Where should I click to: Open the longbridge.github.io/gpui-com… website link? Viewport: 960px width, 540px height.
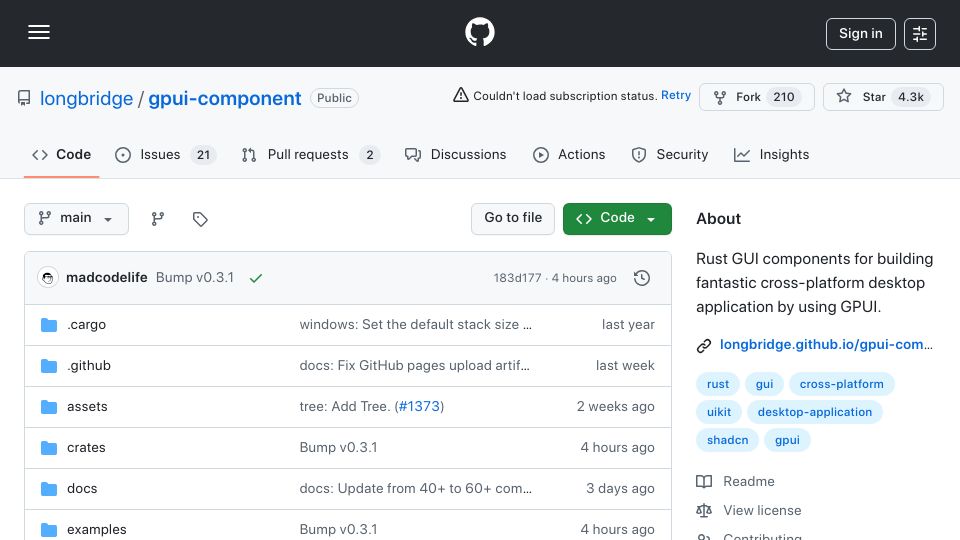(x=826, y=345)
